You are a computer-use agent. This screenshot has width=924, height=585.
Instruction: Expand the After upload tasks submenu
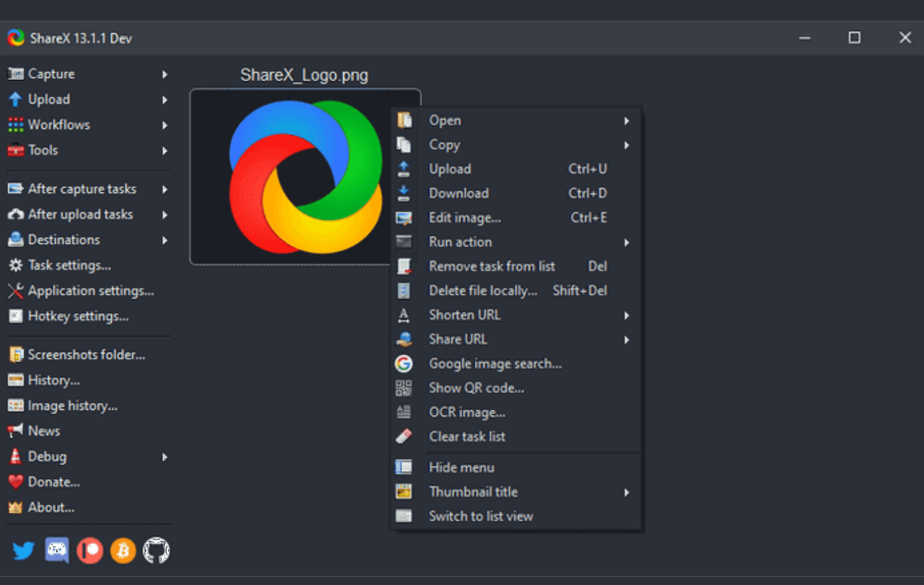point(164,214)
